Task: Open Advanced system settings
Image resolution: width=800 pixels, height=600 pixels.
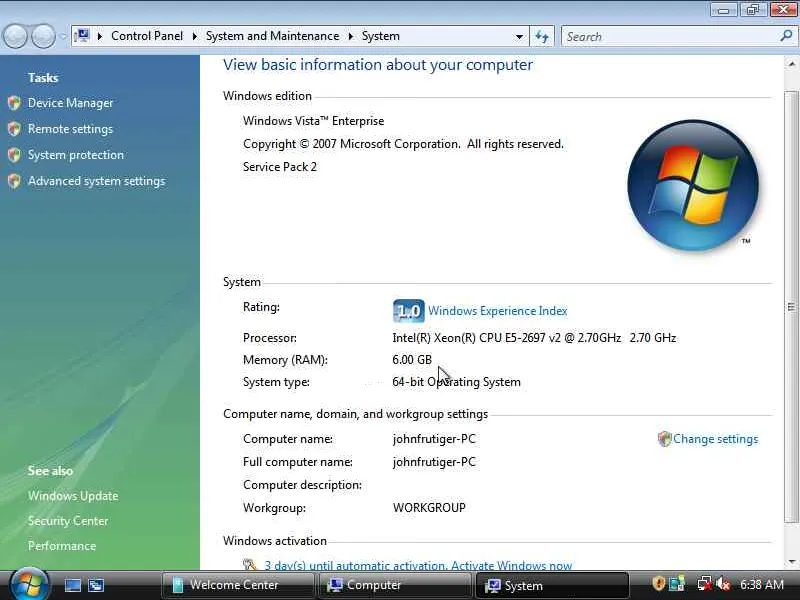Action: pyautogui.click(x=96, y=181)
